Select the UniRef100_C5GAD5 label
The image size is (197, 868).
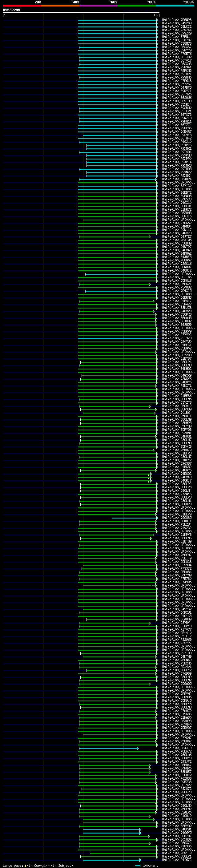click(177, 684)
